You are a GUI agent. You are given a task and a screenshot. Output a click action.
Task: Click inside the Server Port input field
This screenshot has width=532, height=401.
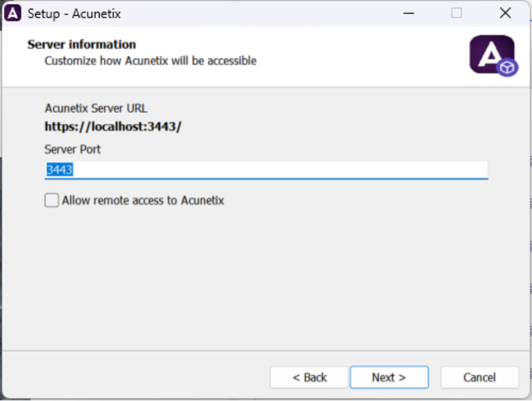267,170
